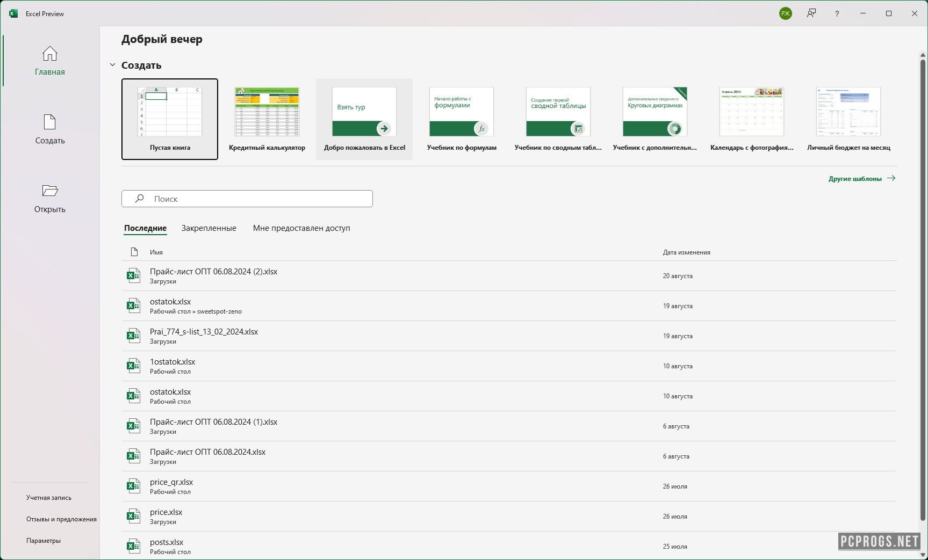Open price_qr.xlsx file name
This screenshot has height=560, width=928.
[171, 482]
